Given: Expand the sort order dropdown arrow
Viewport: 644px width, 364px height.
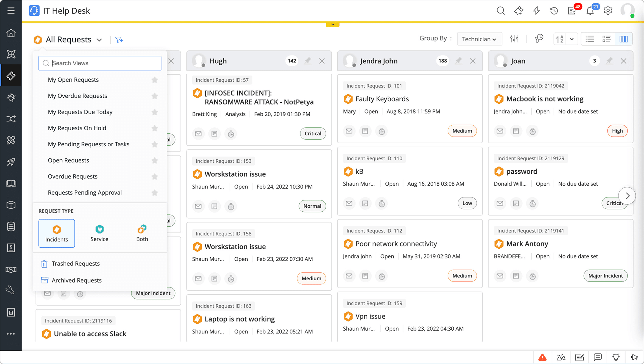Looking at the screenshot, I should coord(572,39).
